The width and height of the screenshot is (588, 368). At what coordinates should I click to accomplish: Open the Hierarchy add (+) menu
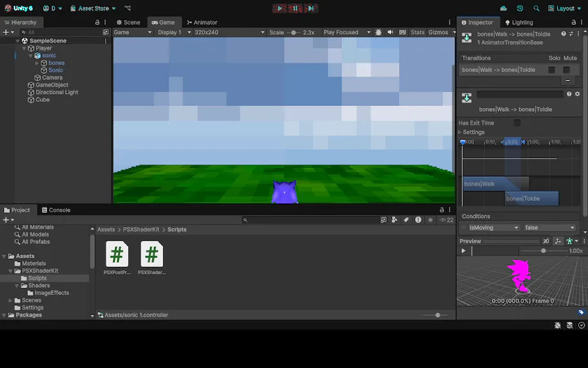(x=8, y=32)
